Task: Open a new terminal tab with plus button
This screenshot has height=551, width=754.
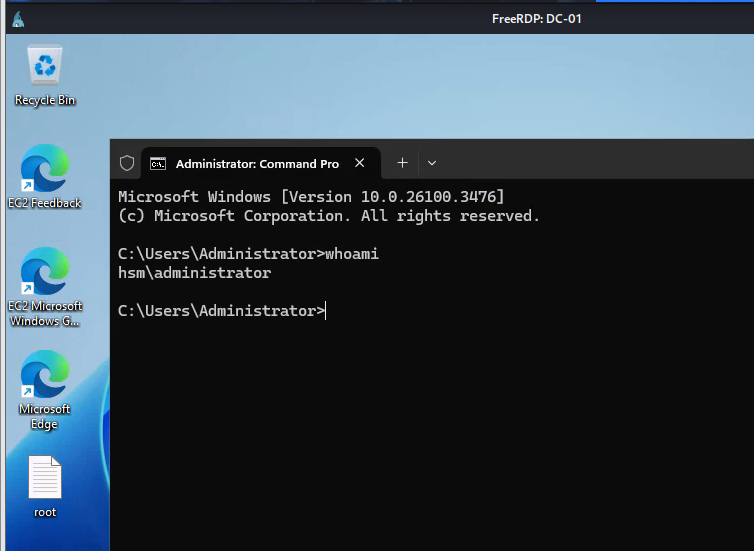Action: coord(402,163)
